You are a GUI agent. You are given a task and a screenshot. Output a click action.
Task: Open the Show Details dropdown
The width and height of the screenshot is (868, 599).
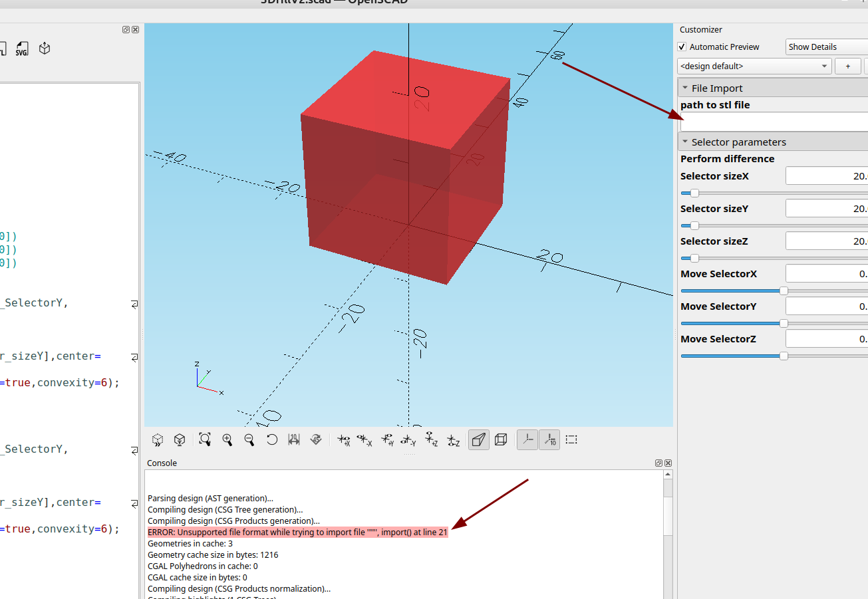tap(826, 47)
